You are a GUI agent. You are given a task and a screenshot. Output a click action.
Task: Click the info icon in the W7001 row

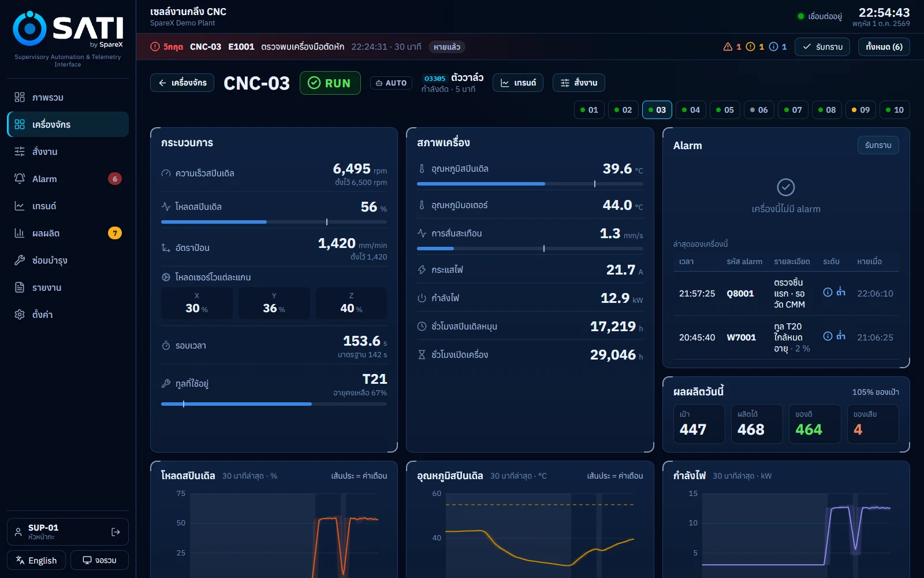click(828, 336)
